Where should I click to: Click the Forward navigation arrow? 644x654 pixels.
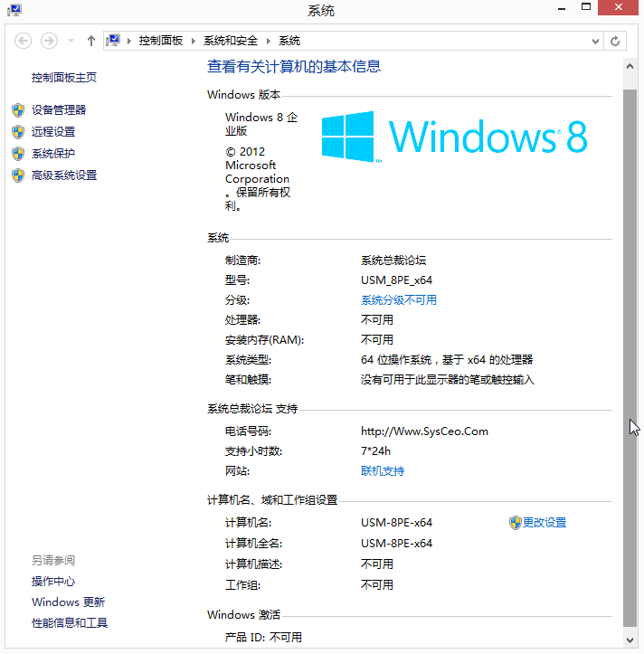pyautogui.click(x=49, y=41)
